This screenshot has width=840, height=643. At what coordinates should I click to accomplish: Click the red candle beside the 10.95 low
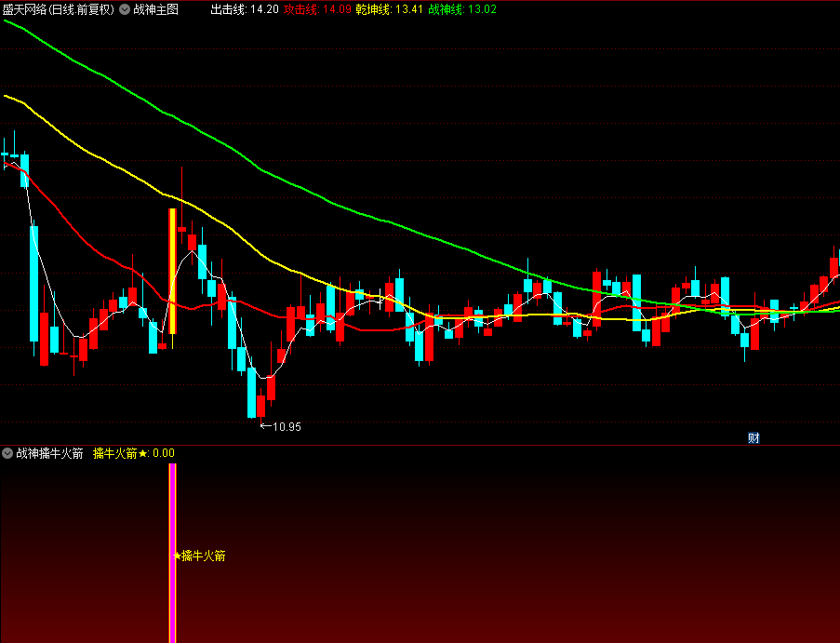pos(261,407)
